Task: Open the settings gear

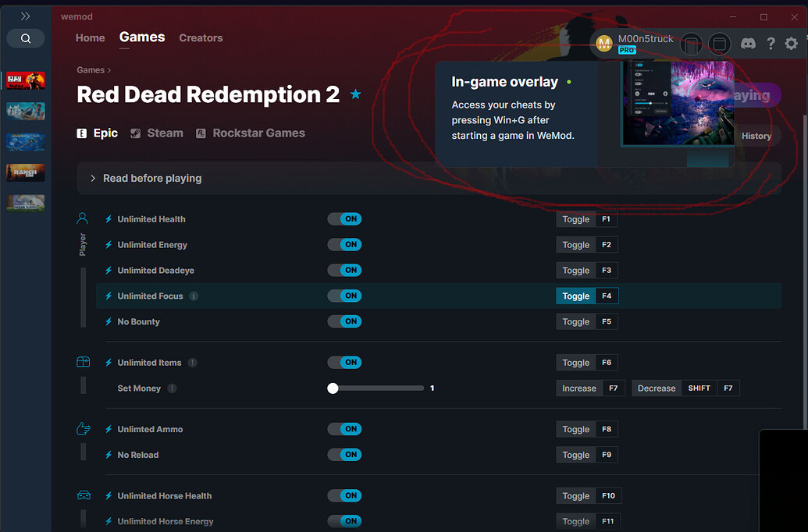Action: pyautogui.click(x=791, y=44)
